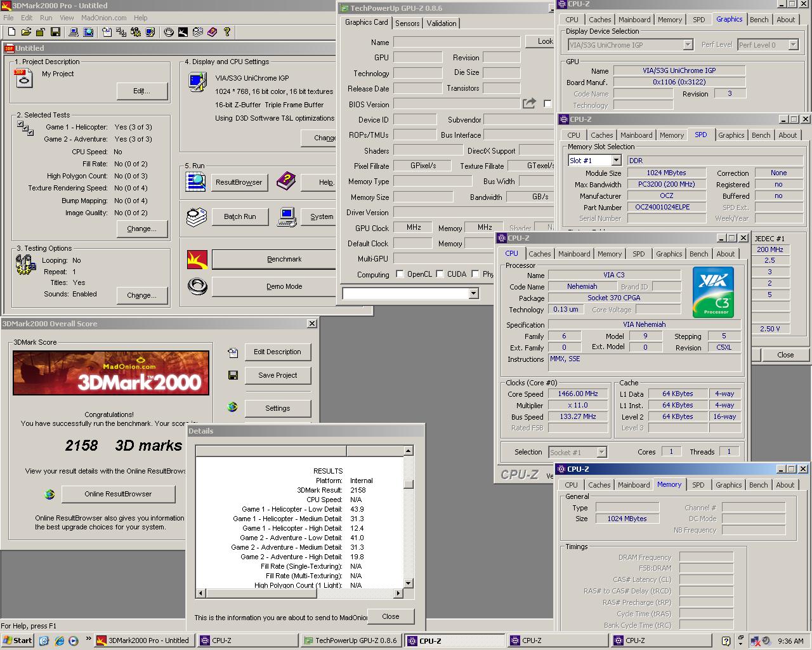Select the Caches tab in CPU-Z SPD window
Screen dimensions: 812x650
[602, 135]
